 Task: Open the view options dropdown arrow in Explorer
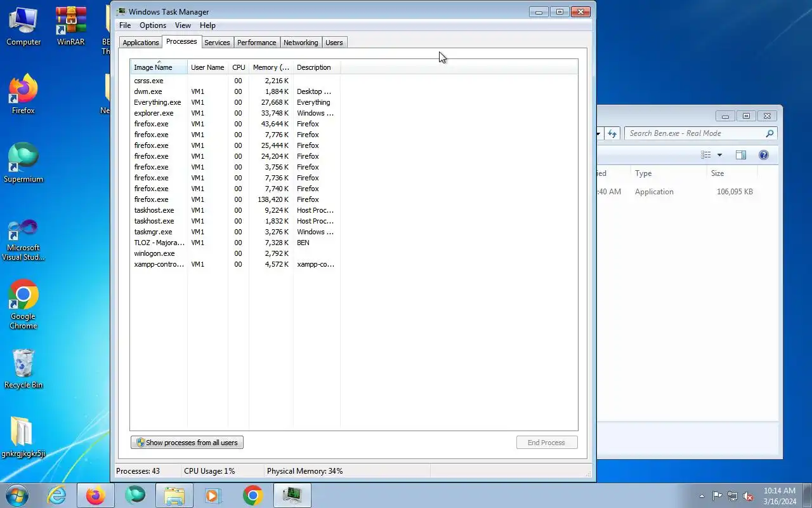(719, 155)
